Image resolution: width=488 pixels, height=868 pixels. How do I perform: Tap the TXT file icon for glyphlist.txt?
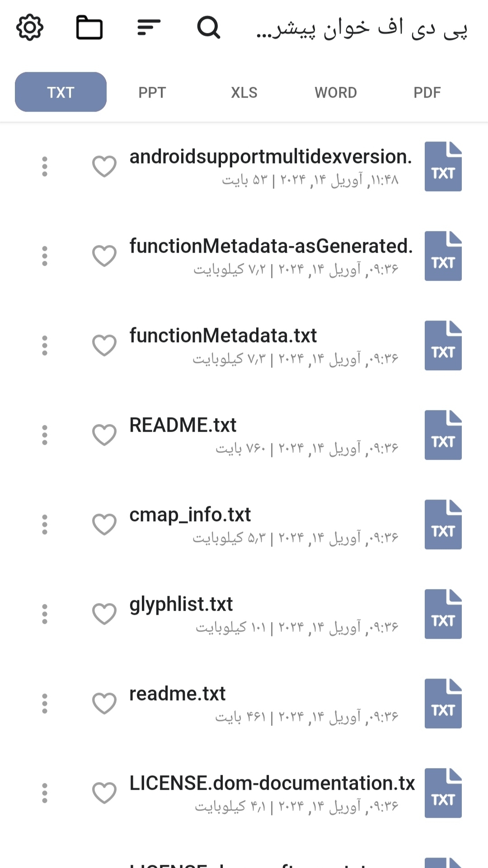click(x=443, y=614)
